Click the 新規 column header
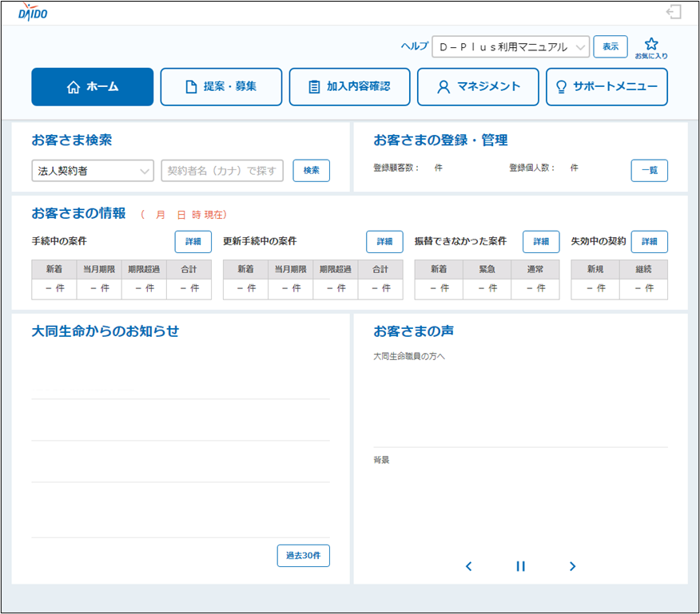Screen dimensions: 700x614 [595, 270]
